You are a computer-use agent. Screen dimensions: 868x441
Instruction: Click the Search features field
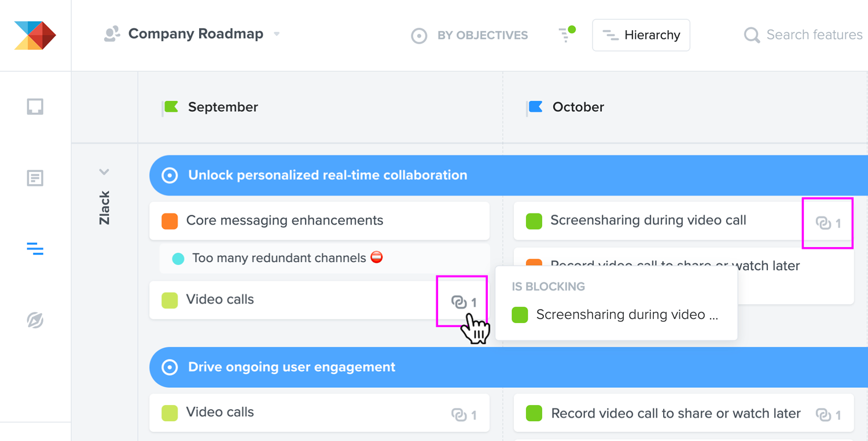point(804,35)
